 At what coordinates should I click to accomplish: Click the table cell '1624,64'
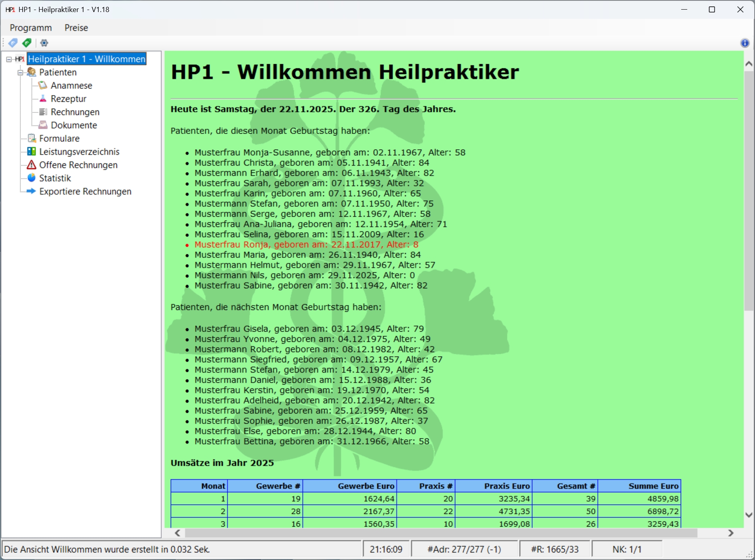pyautogui.click(x=350, y=499)
